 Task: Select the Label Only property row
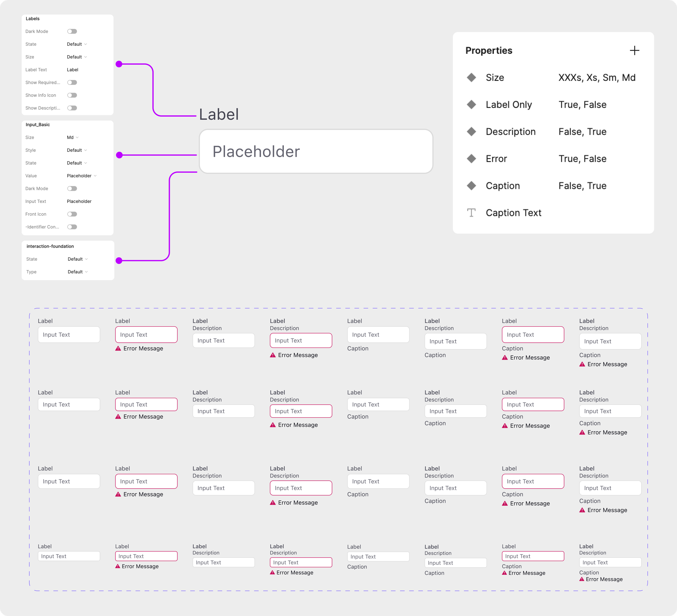(x=508, y=104)
